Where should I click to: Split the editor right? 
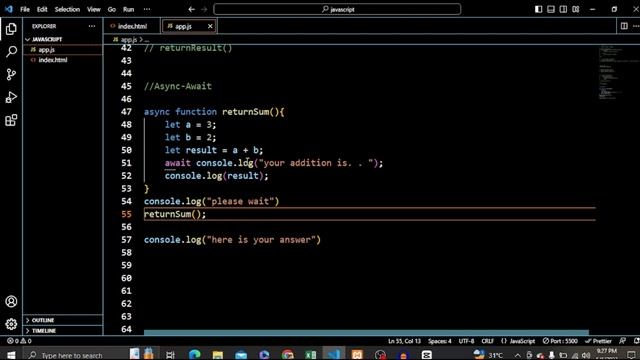point(624,26)
